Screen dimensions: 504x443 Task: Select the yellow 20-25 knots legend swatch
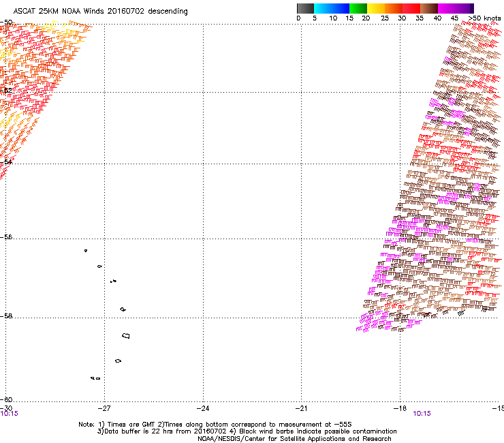[x=376, y=8]
